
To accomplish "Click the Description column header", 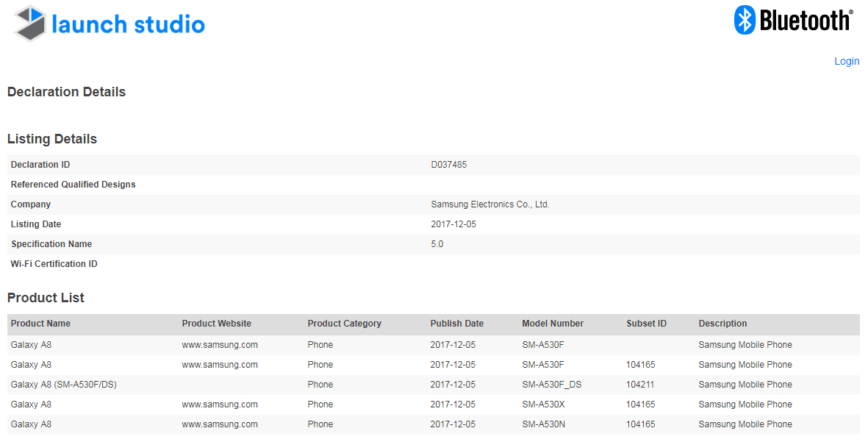I will click(723, 324).
